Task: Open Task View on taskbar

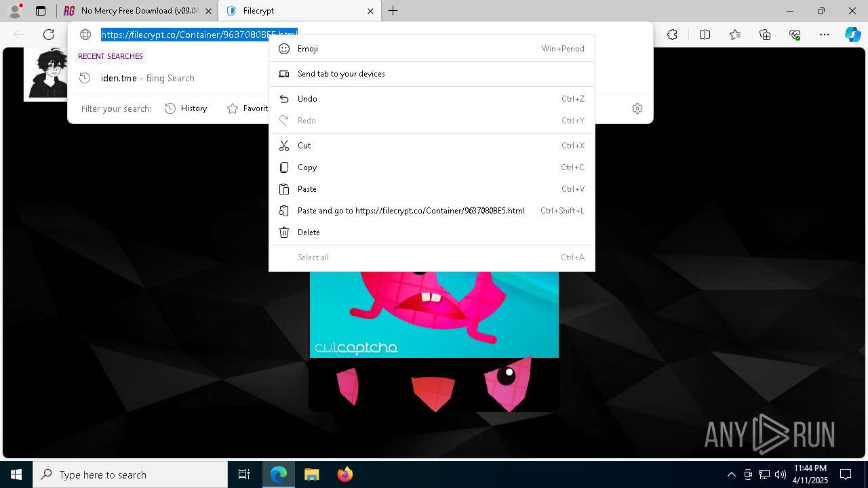Action: point(244,474)
